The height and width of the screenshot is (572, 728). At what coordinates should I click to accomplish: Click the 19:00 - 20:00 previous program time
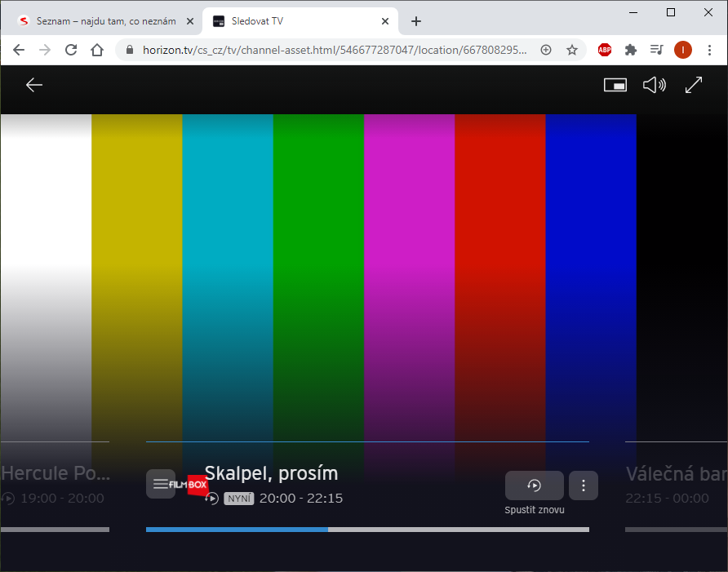(62, 499)
